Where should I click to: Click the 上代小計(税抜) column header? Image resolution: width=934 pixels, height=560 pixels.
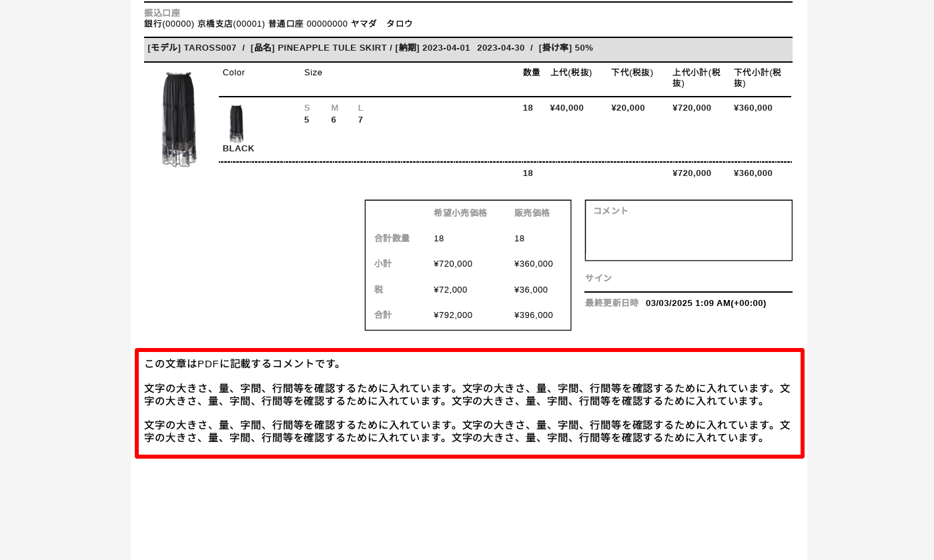tap(696, 77)
